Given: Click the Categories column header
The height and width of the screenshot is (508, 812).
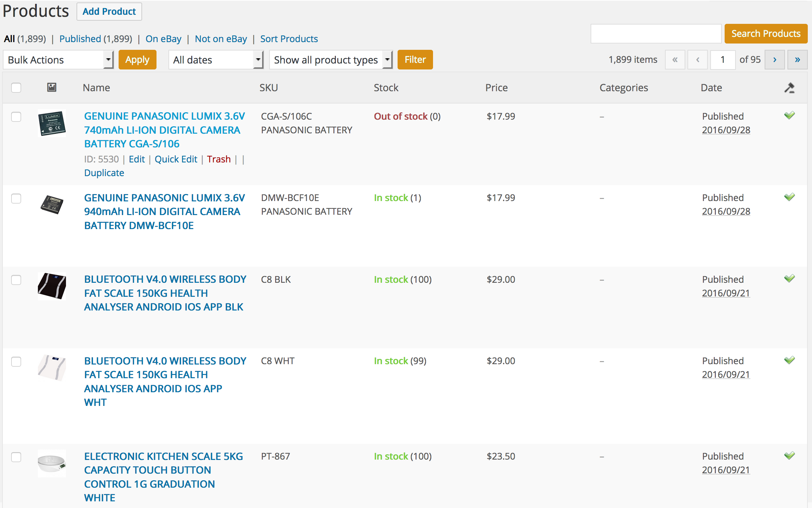Looking at the screenshot, I should coord(624,88).
